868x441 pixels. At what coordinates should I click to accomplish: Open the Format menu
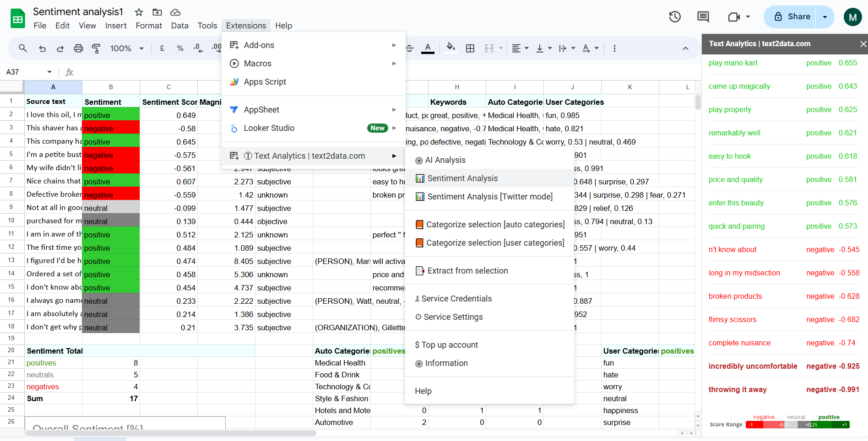pyautogui.click(x=149, y=26)
